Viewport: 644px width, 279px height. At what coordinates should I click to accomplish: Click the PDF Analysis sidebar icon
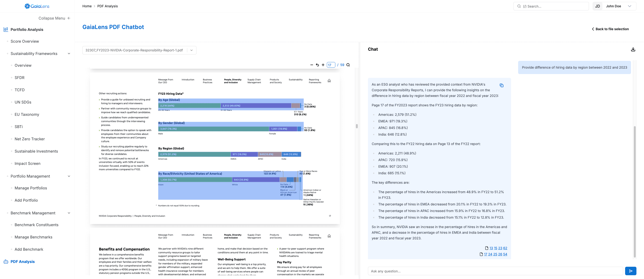click(6, 262)
